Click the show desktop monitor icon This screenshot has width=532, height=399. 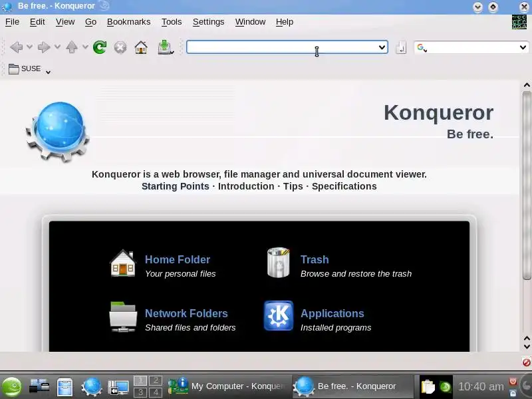click(x=118, y=388)
